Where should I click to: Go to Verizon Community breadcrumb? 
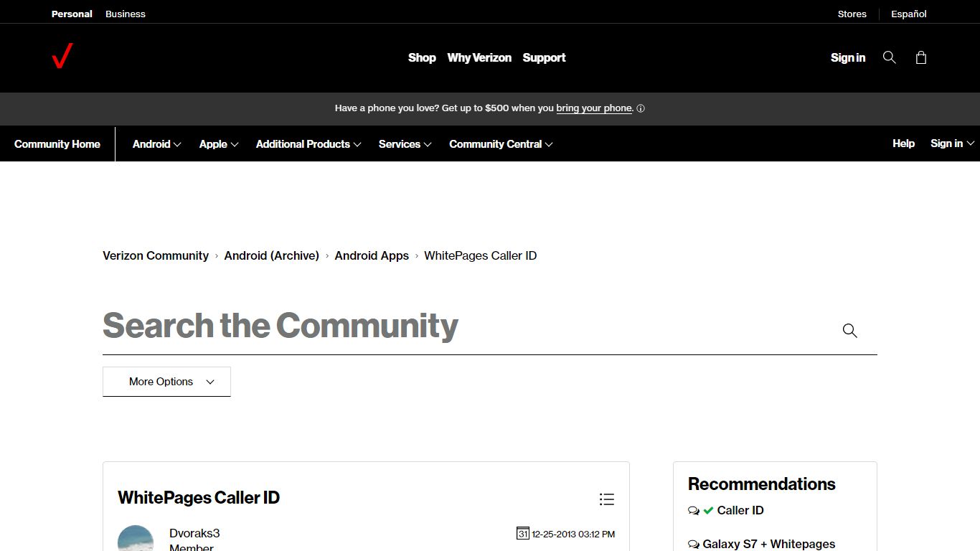156,255
